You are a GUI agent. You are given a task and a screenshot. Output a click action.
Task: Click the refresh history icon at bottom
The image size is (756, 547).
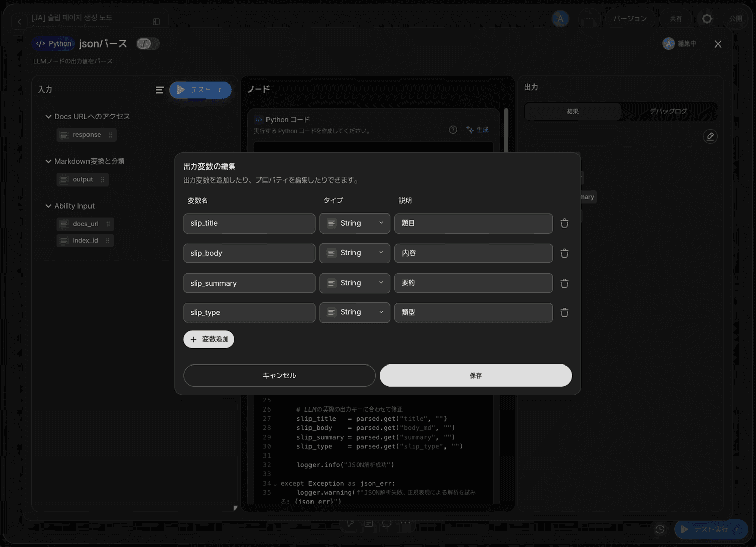coord(660,529)
